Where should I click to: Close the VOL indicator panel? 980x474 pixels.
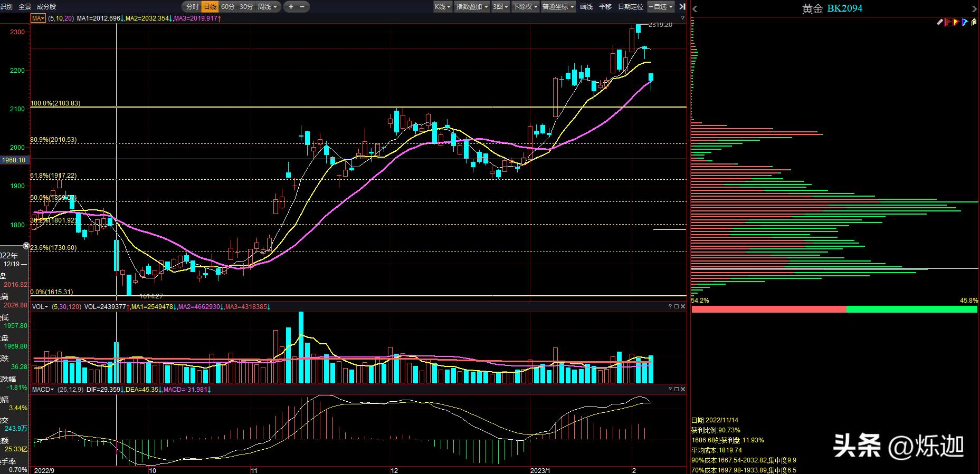(683, 306)
